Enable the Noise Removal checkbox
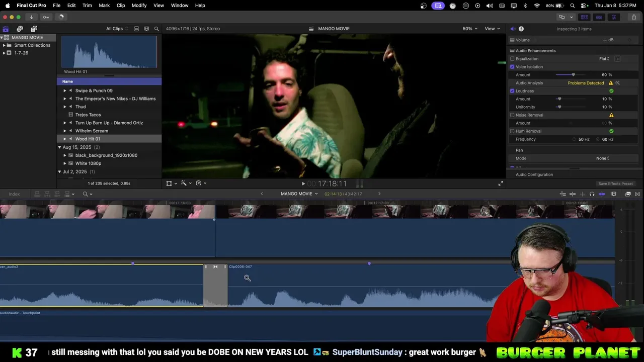 point(512,115)
